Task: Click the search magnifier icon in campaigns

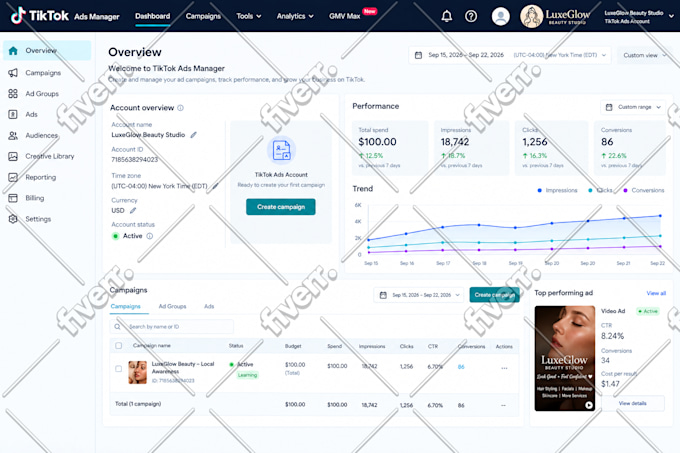Action: [118, 326]
